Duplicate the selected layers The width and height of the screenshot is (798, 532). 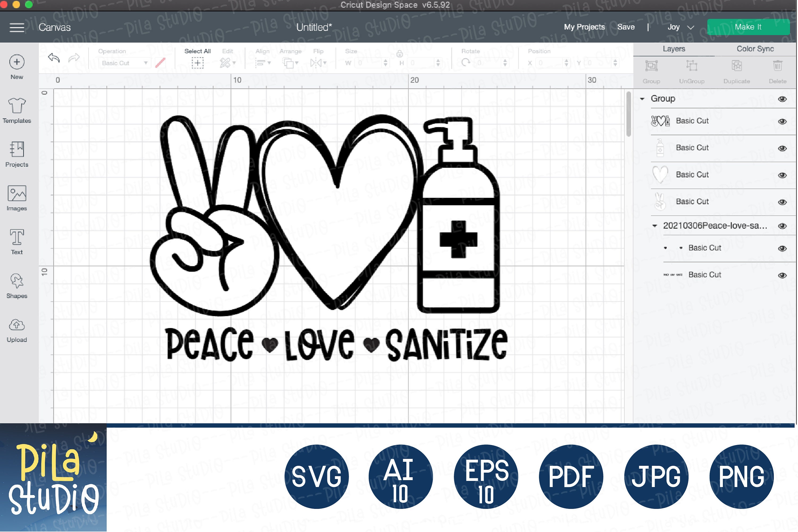(737, 65)
